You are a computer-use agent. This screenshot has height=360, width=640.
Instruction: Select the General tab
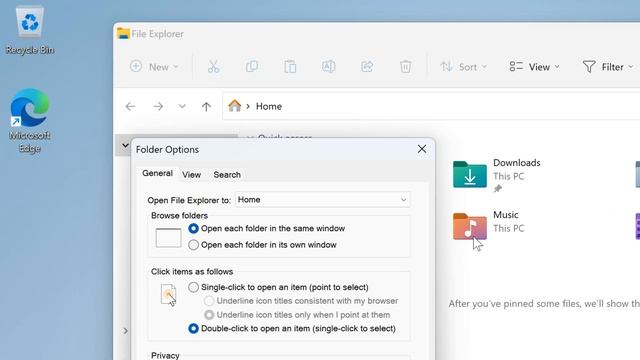coord(157,173)
